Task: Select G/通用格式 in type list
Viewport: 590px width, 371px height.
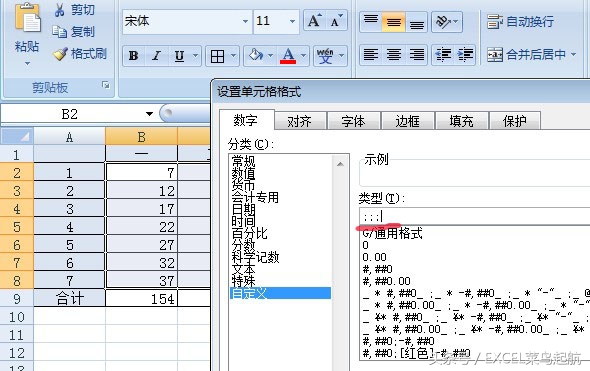Action: point(392,233)
